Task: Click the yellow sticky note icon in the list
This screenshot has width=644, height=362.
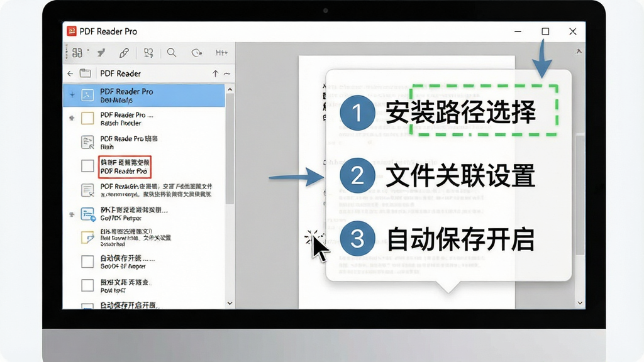Action: click(87, 237)
